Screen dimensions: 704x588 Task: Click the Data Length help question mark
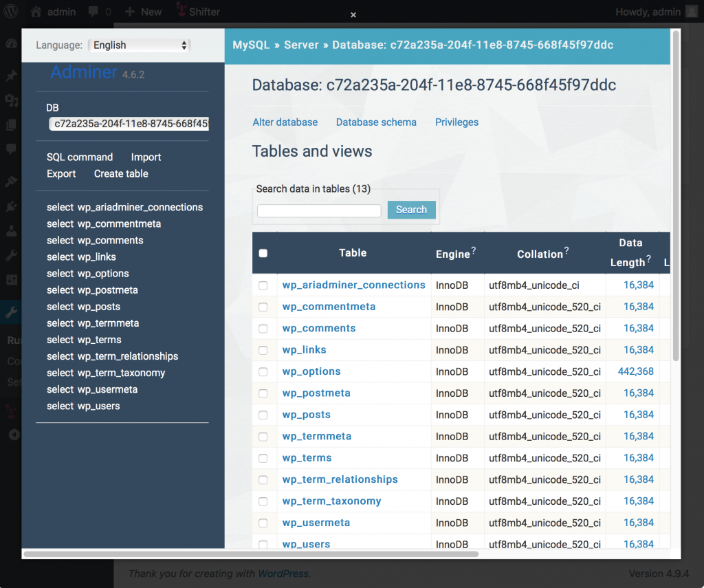(648, 259)
